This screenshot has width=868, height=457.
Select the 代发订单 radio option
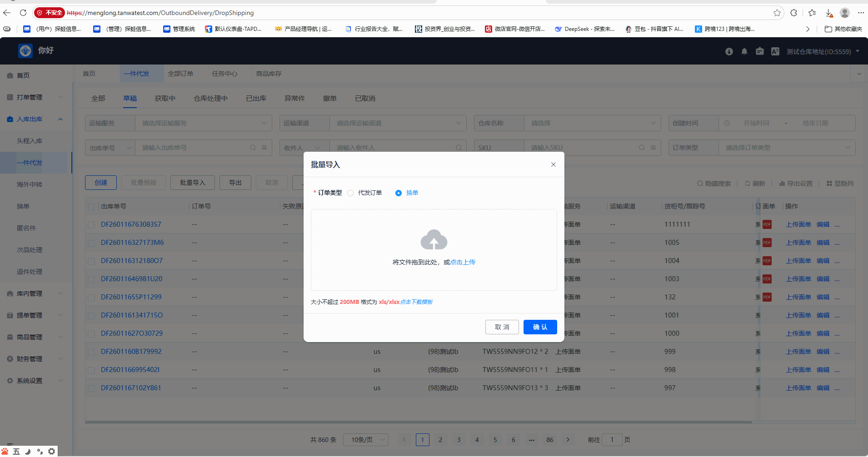350,193
